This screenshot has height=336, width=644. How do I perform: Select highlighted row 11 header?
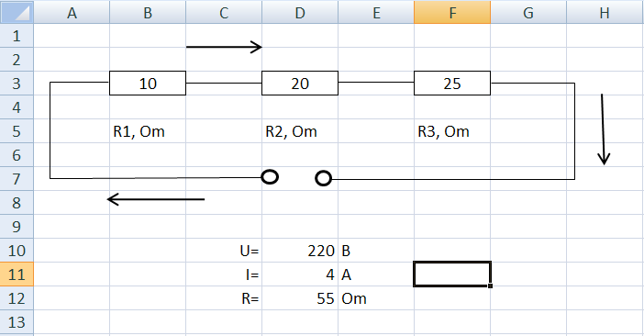coord(17,274)
